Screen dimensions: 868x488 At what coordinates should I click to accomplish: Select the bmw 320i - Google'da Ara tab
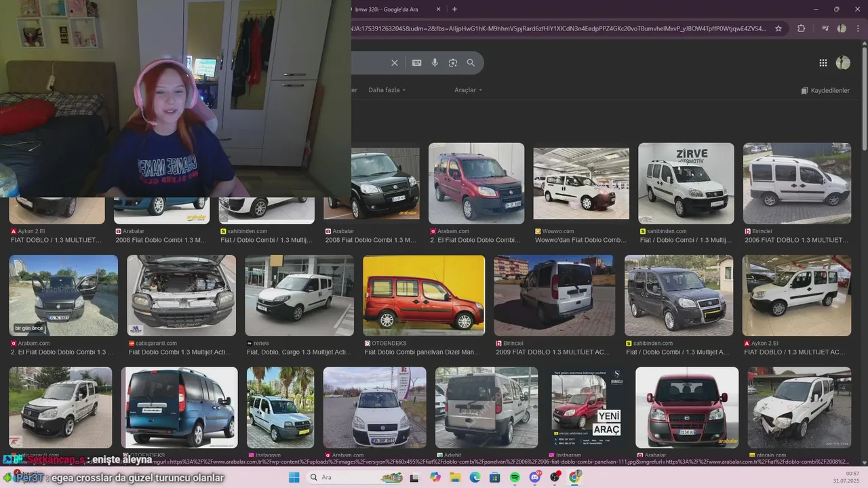[387, 9]
